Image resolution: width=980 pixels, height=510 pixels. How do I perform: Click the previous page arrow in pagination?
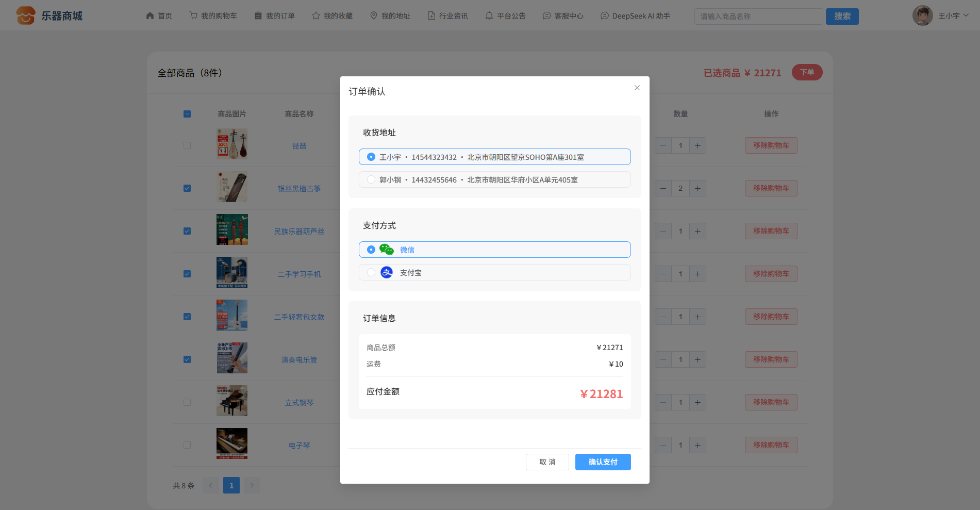210,485
